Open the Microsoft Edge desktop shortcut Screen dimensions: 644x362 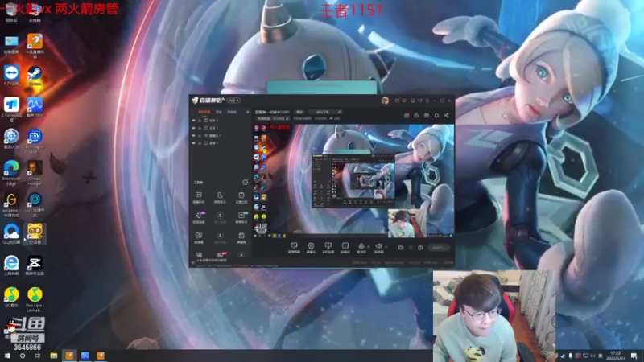point(11,173)
